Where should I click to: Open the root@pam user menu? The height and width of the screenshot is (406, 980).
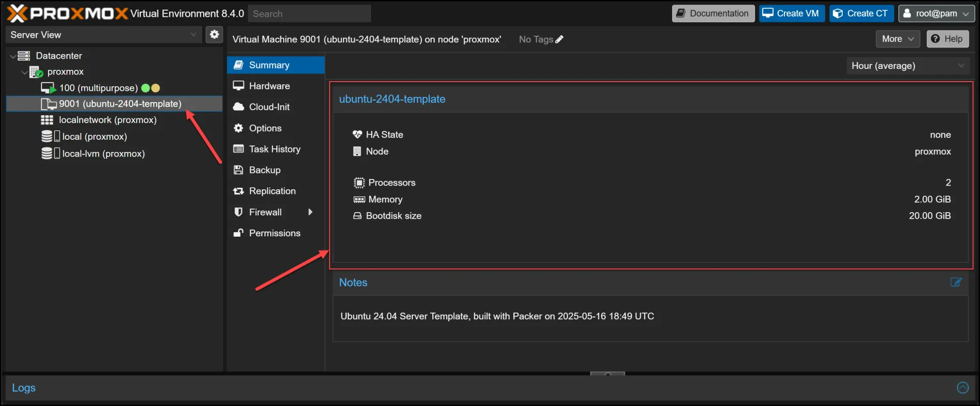click(936, 14)
